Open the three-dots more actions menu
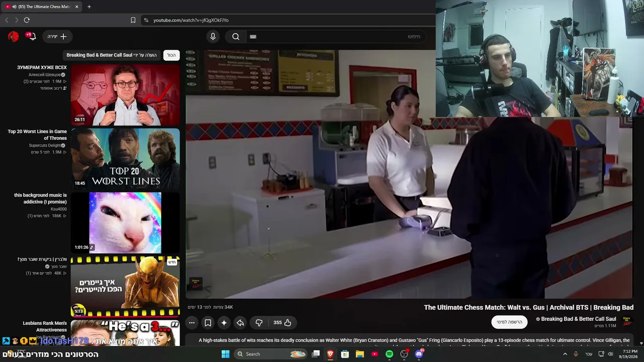 [x=192, y=323]
